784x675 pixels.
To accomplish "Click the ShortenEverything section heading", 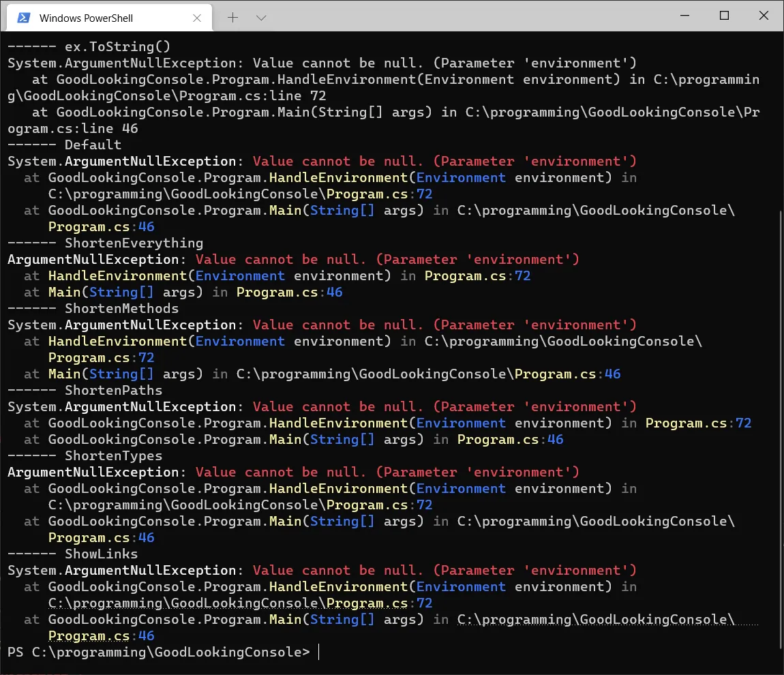I will (134, 243).
